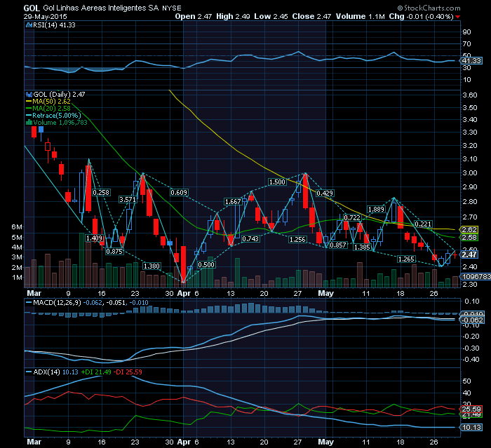Viewport: 491px width, 448px height.
Task: Click the Volume bars legend icon
Action: pos(29,123)
